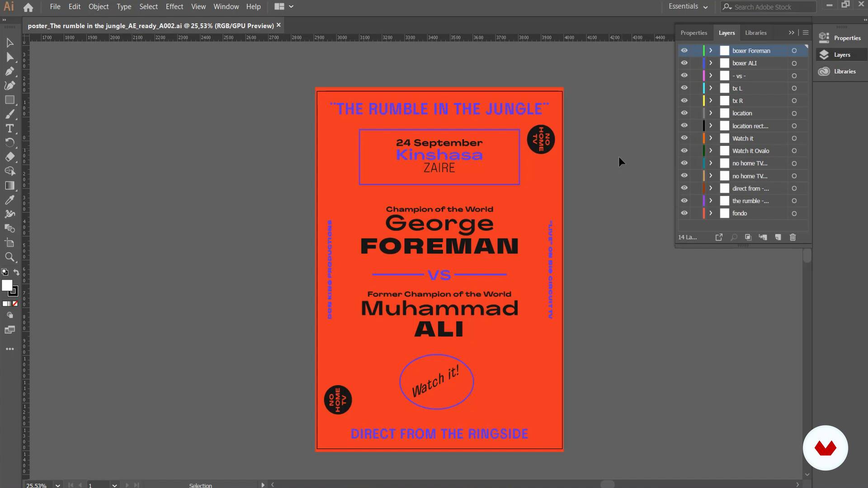Select the Paintbrush tool
868x488 pixels.
(9, 114)
